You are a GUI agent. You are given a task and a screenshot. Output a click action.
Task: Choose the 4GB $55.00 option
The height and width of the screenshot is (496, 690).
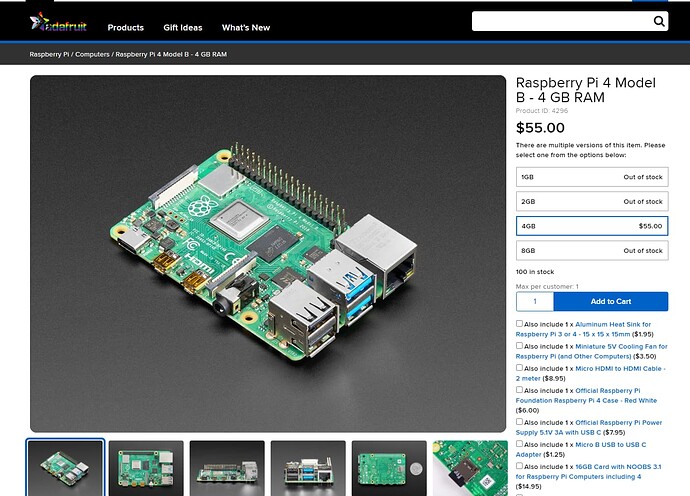[x=592, y=226]
